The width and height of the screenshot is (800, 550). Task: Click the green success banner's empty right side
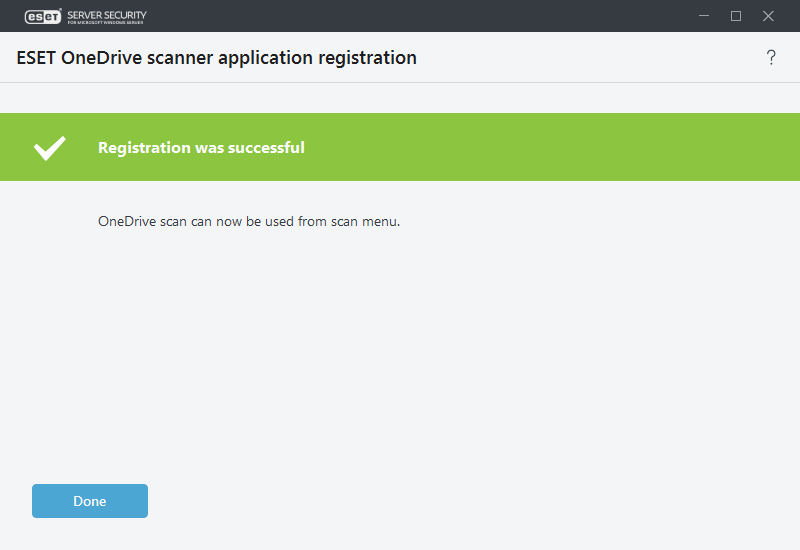[x=580, y=148]
